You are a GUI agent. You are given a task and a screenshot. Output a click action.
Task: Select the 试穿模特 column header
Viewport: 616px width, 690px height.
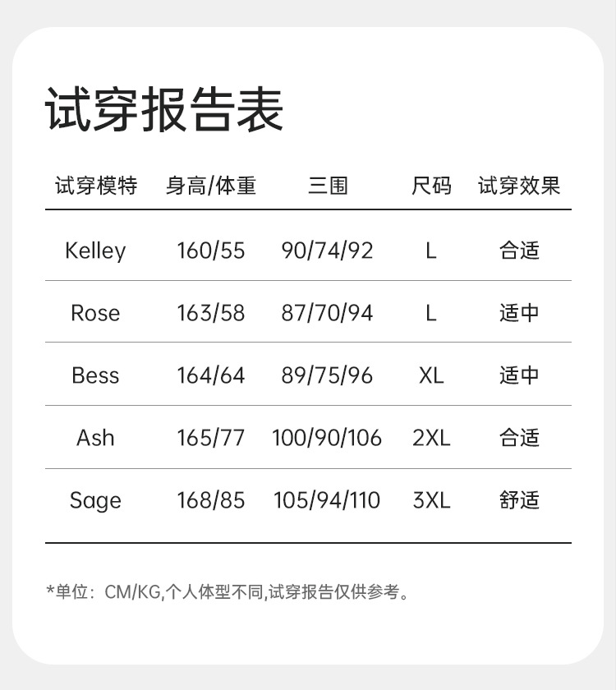pyautogui.click(x=96, y=186)
